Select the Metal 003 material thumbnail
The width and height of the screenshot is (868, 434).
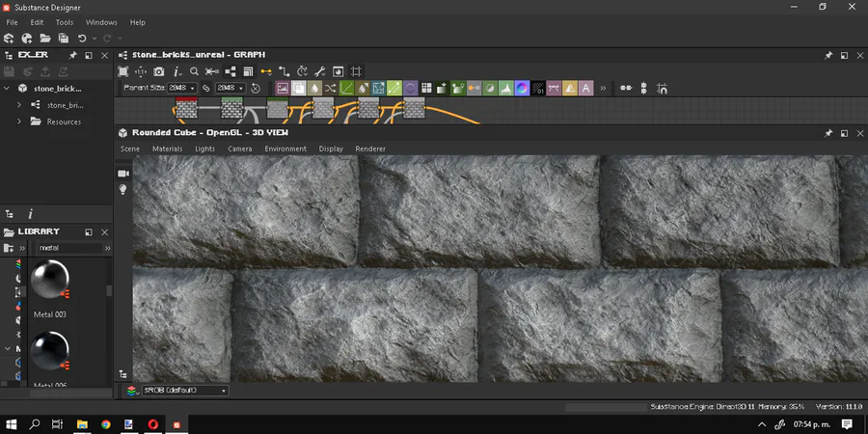(x=50, y=280)
